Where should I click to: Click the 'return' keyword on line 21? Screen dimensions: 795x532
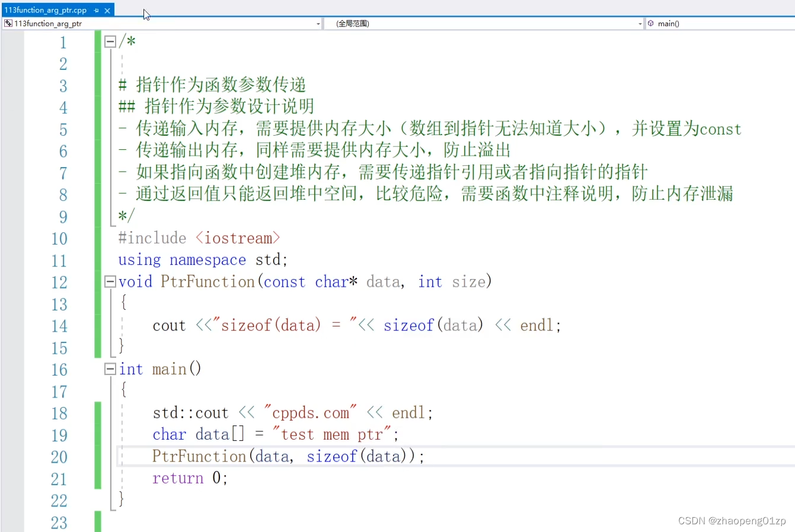point(178,478)
